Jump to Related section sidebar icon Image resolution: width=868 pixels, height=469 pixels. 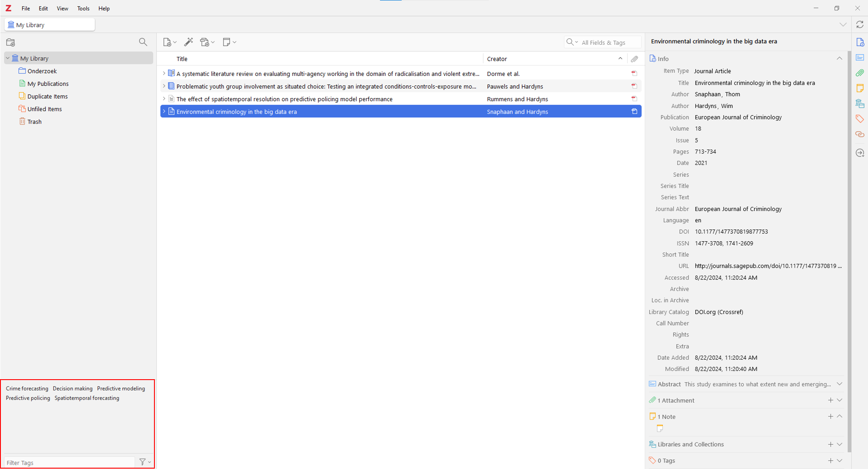click(x=860, y=134)
